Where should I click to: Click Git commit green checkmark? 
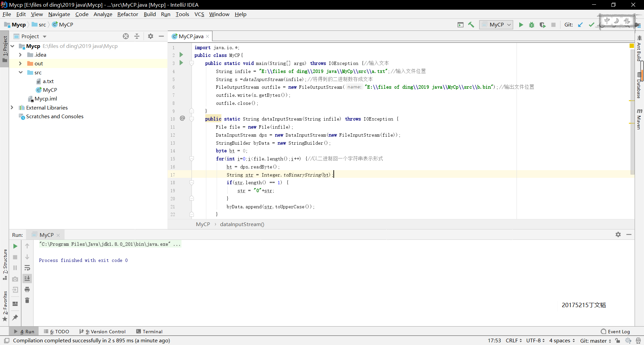click(x=591, y=25)
